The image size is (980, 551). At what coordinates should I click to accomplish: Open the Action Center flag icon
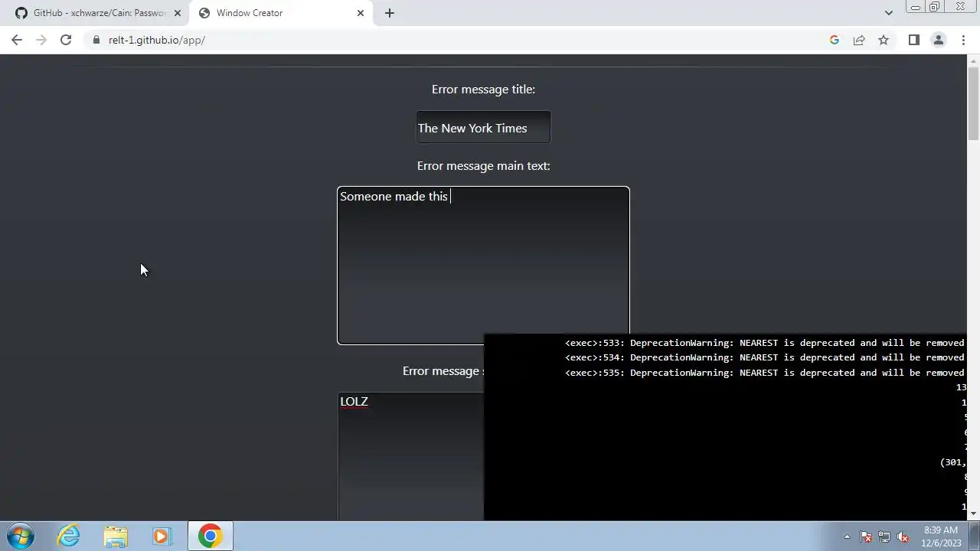point(866,536)
